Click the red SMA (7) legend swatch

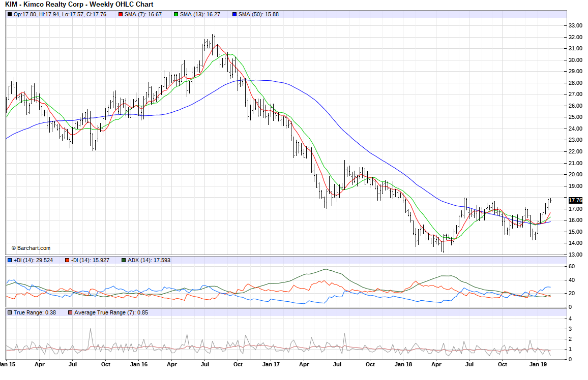(121, 15)
